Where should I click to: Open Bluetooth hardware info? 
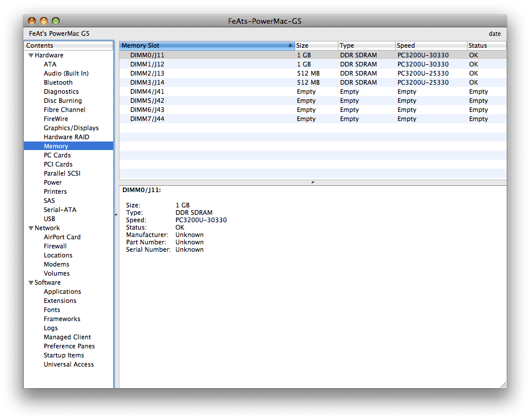(58, 82)
